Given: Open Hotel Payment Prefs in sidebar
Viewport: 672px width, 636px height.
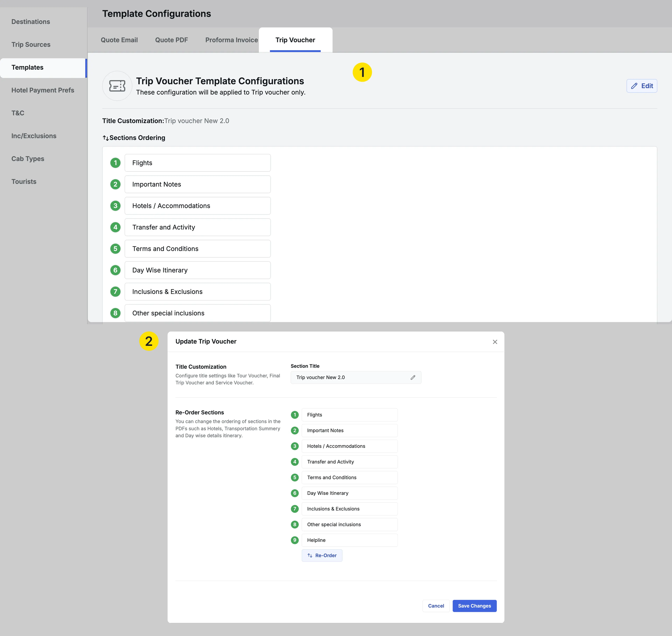Looking at the screenshot, I should (43, 90).
